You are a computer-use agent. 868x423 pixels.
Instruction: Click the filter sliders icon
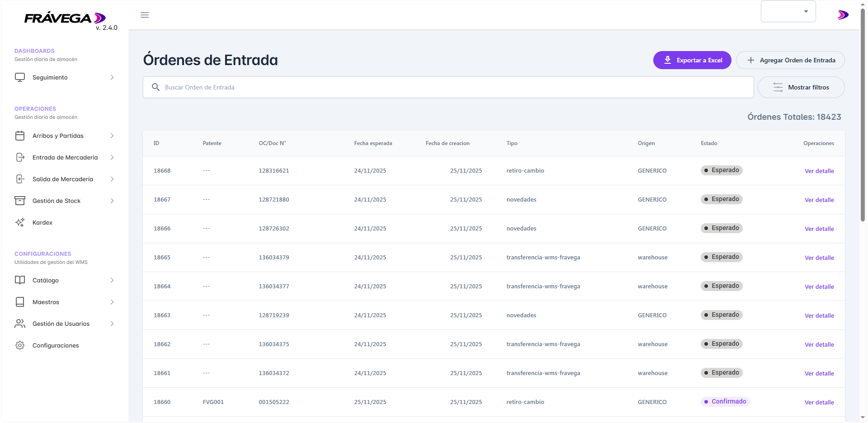point(778,87)
